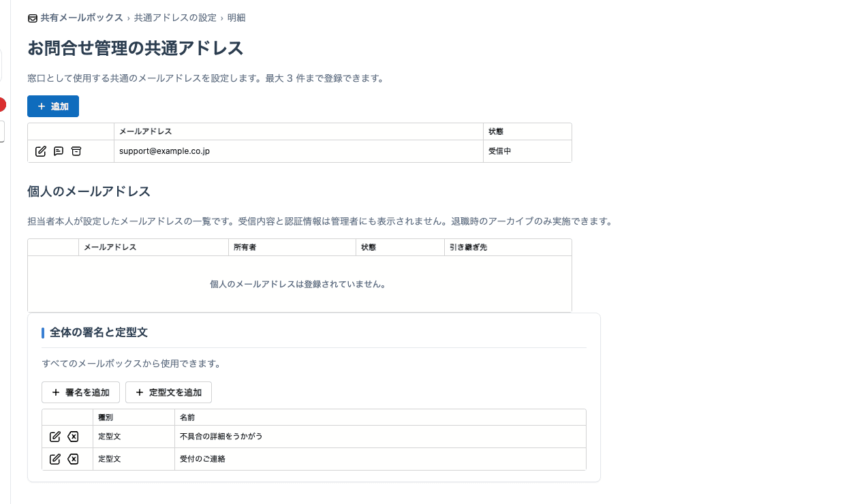Image resolution: width=842 pixels, height=504 pixels.
Task: Click the お問合せ管理の共通アドレス page heading
Action: [x=136, y=48]
